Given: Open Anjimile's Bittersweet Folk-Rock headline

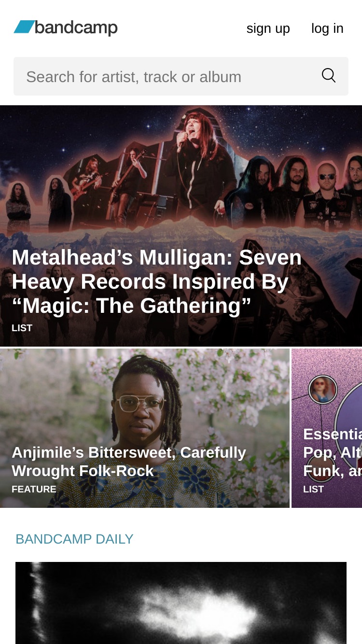Looking at the screenshot, I should tap(129, 462).
